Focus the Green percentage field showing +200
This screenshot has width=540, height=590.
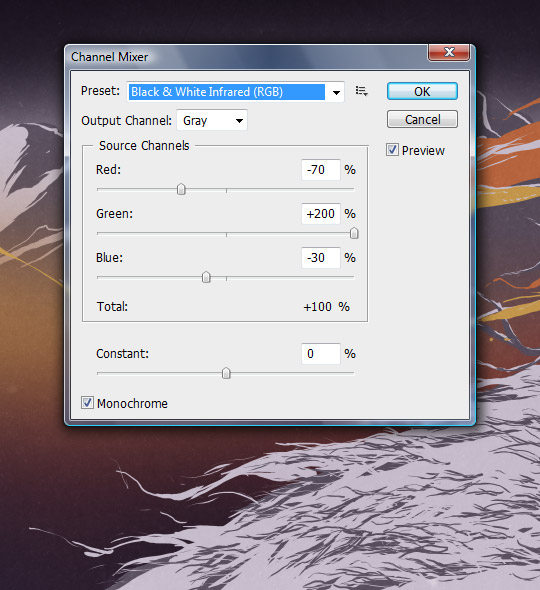321,214
